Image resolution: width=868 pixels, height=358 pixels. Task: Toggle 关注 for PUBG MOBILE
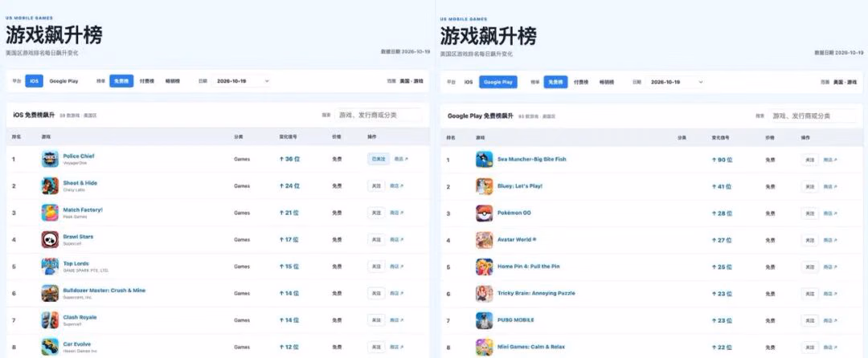(x=810, y=320)
